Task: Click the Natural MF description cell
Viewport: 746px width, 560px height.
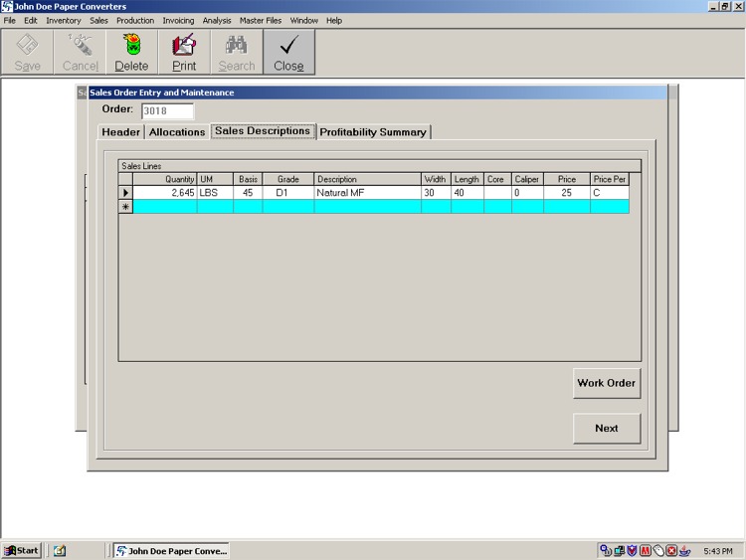Action: (368, 193)
